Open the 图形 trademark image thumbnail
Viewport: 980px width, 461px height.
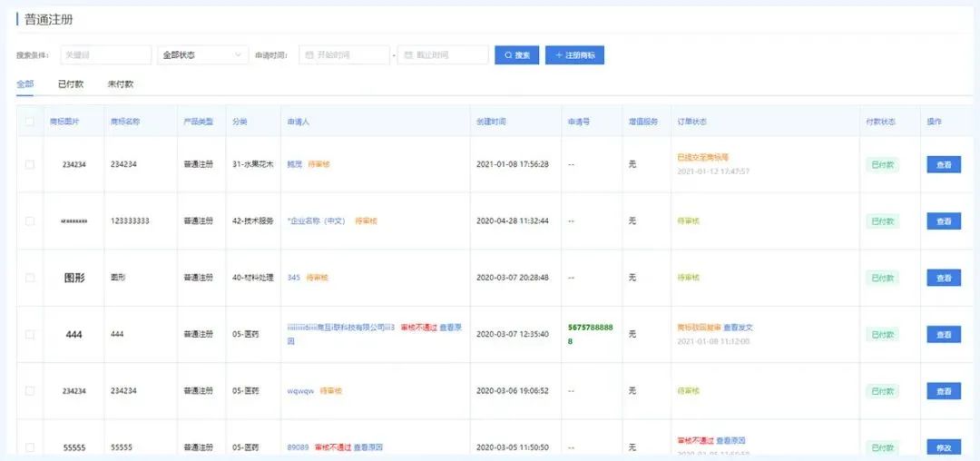[x=74, y=278]
